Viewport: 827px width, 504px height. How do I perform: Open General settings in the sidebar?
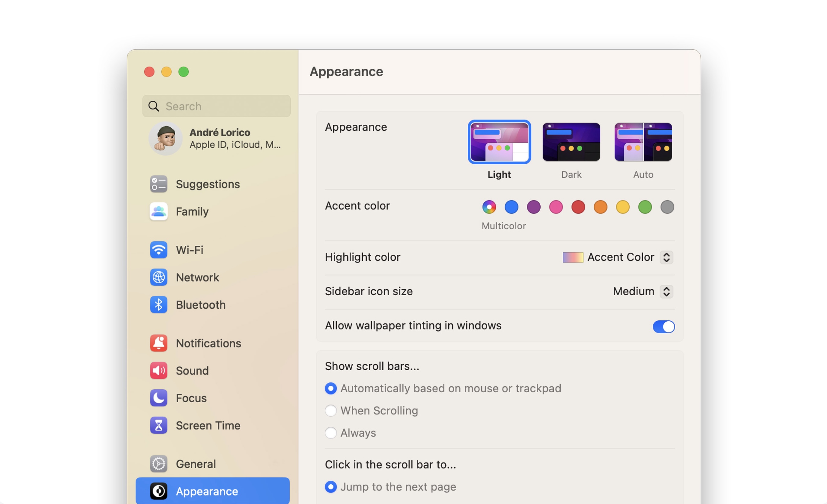tap(195, 464)
